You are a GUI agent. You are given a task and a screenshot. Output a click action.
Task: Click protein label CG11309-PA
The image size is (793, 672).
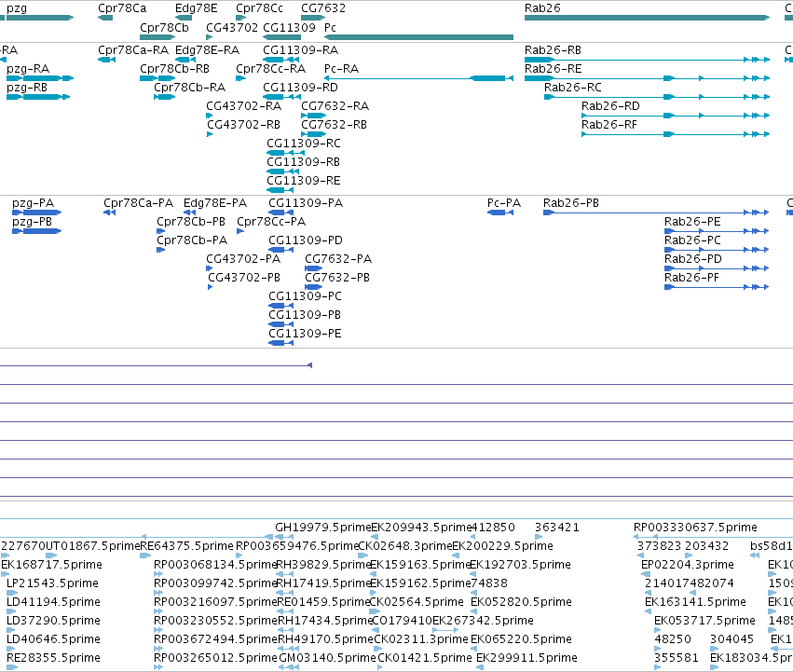pyautogui.click(x=306, y=203)
